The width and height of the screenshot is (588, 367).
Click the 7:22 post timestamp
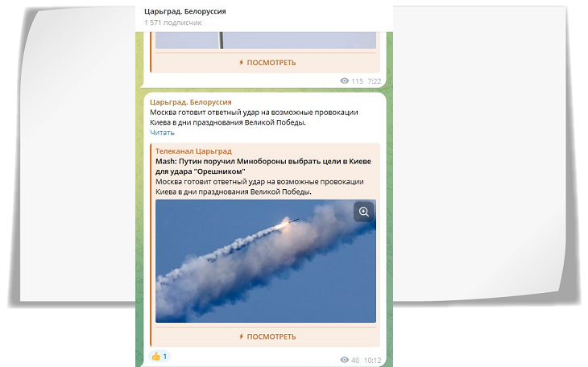click(374, 81)
